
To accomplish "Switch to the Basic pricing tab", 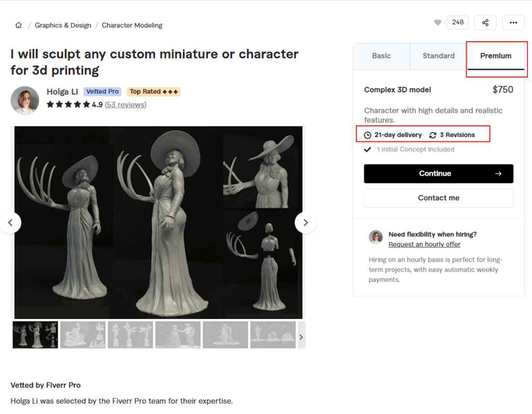I will click(381, 56).
